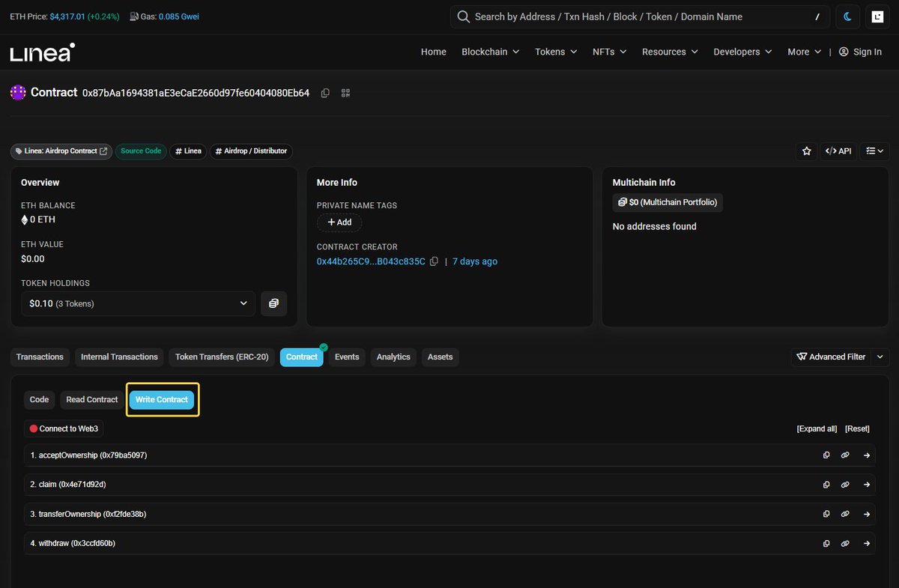
Task: Select the Code sub-tab
Action: click(39, 400)
